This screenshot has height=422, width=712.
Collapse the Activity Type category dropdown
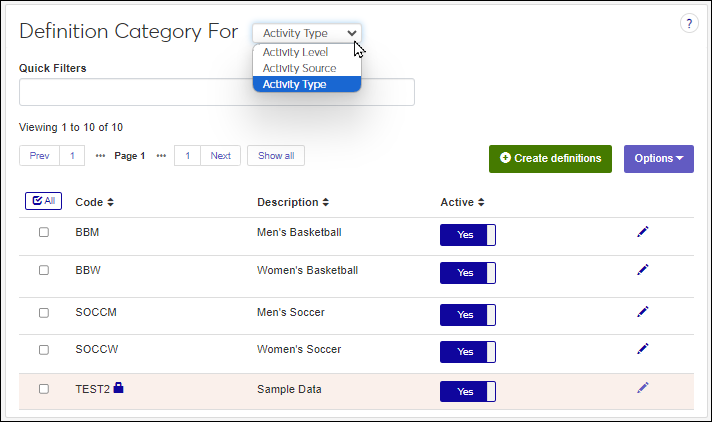coord(306,33)
